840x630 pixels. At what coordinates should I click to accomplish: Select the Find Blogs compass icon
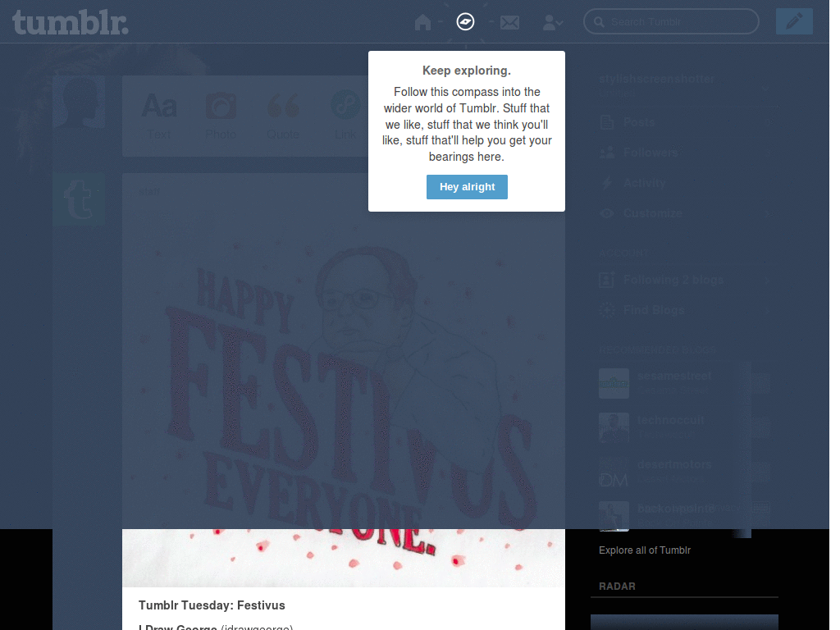606,310
